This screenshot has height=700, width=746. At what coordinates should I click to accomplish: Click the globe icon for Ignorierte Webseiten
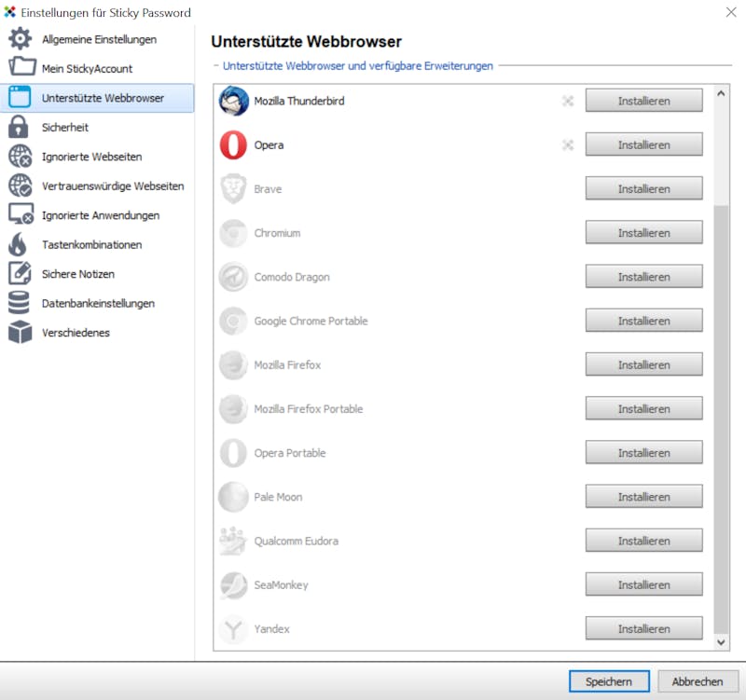click(20, 156)
